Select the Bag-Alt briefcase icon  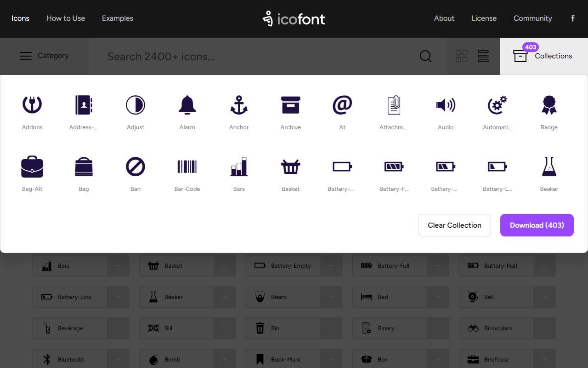coord(32,167)
